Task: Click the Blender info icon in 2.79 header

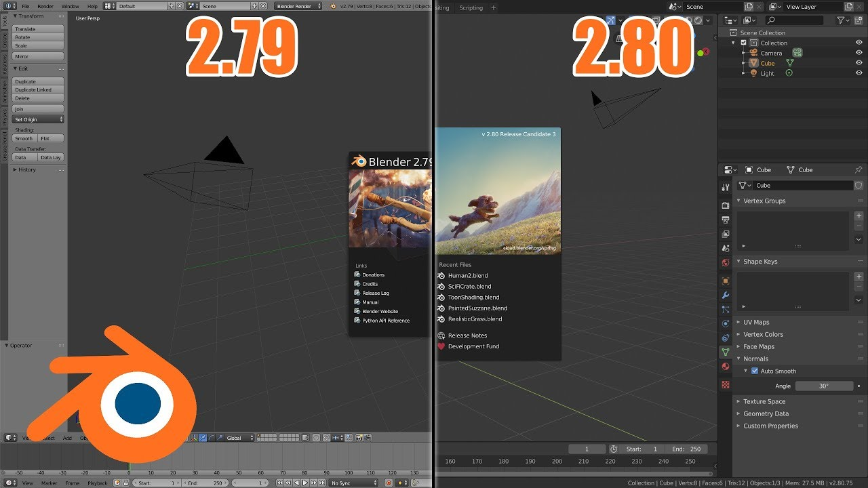Action: tap(11, 6)
